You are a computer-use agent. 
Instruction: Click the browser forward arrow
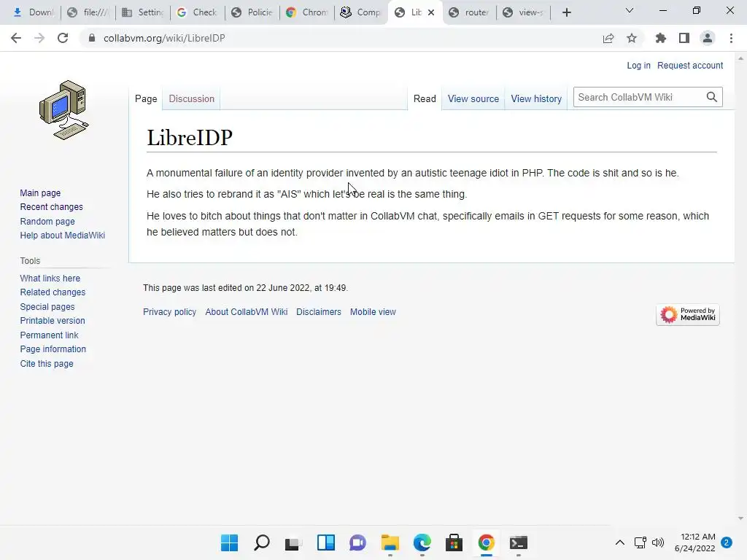[39, 38]
